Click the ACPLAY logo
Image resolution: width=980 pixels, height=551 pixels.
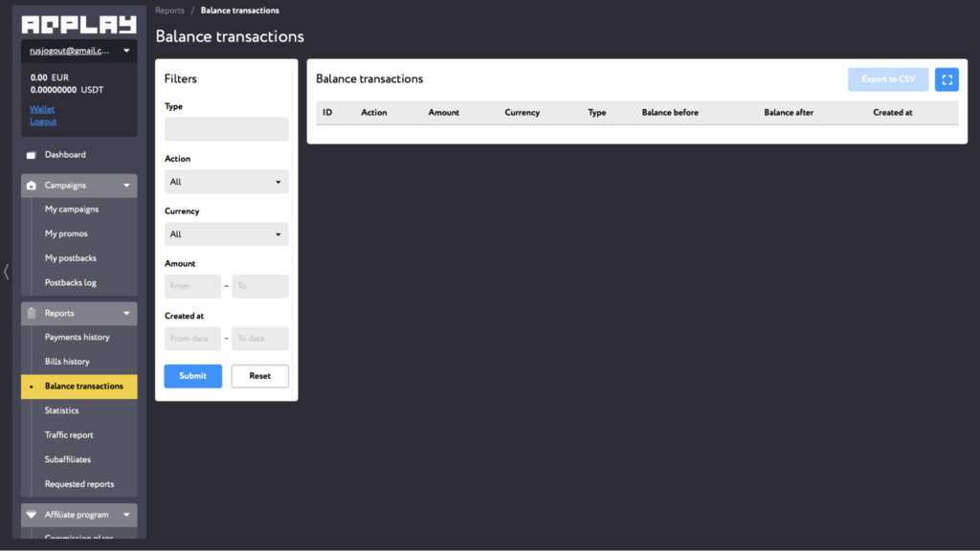click(x=79, y=24)
